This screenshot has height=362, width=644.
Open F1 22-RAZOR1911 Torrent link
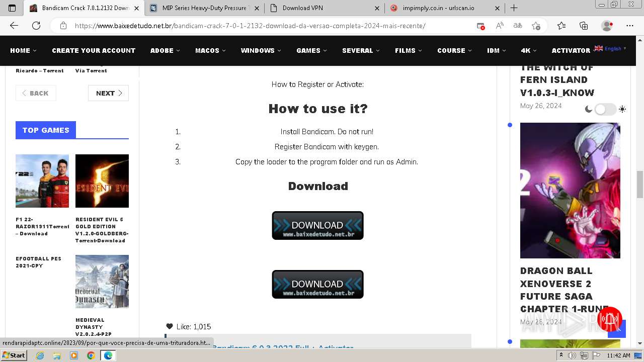[42, 226]
